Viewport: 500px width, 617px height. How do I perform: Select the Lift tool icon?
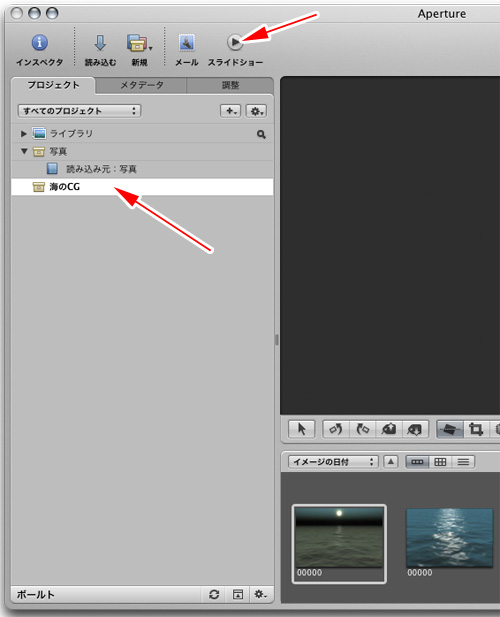point(389,429)
